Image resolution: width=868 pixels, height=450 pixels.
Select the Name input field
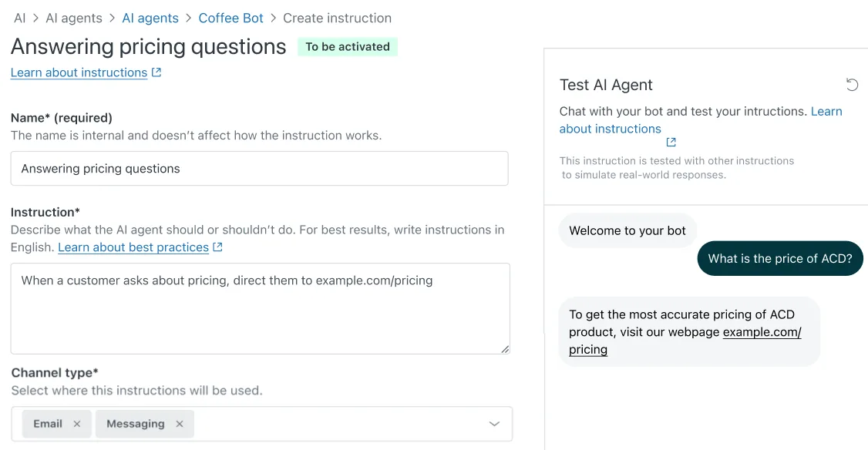tap(260, 168)
